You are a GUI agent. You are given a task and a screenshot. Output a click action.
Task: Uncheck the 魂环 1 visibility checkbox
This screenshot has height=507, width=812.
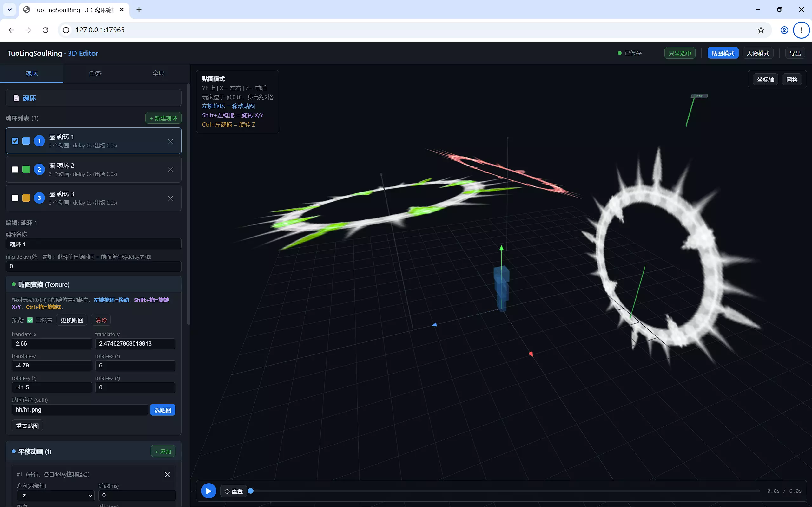15,141
